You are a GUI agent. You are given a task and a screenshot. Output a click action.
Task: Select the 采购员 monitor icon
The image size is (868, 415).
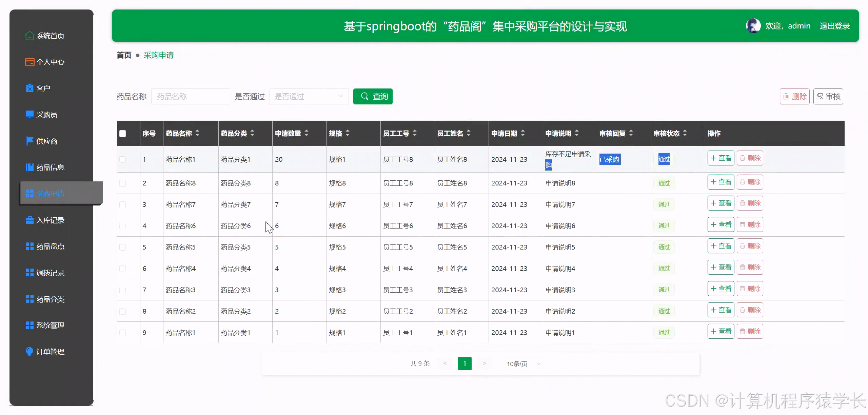pyautogui.click(x=29, y=114)
